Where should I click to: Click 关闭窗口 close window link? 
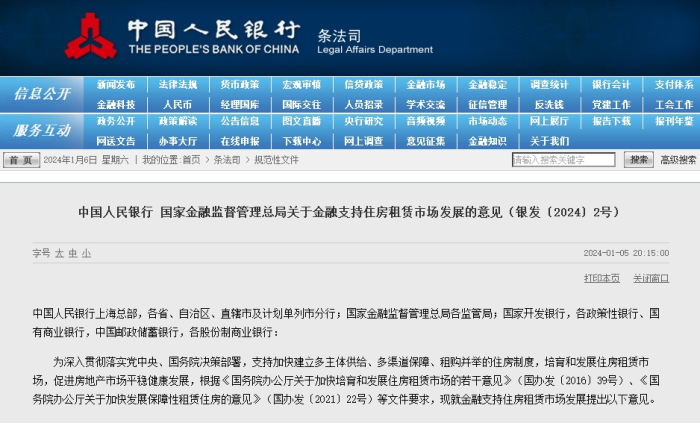tap(651, 278)
